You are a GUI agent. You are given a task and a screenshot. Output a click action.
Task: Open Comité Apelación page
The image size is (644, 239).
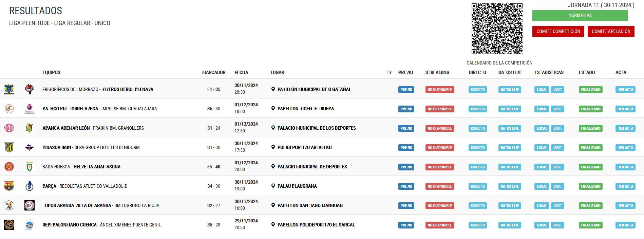[611, 31]
